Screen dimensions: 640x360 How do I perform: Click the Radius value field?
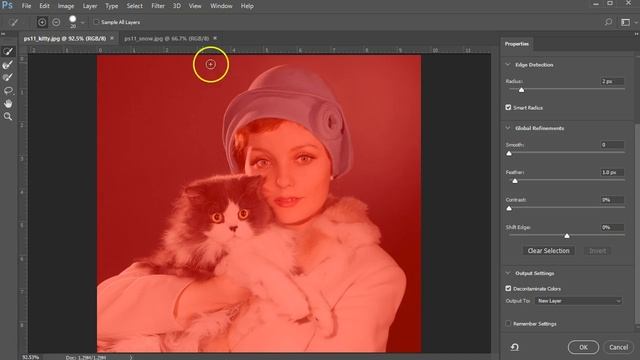(x=612, y=81)
